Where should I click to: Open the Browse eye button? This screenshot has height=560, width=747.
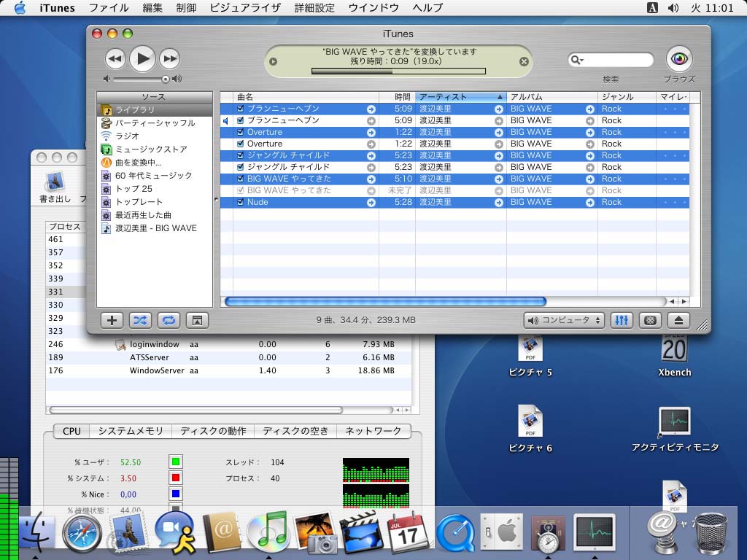click(679, 58)
